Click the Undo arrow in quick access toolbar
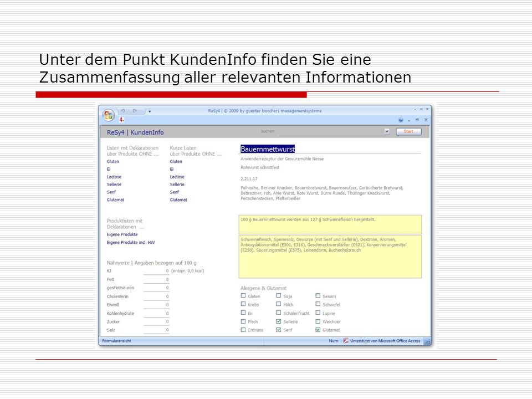The image size is (532, 399). 123,111
